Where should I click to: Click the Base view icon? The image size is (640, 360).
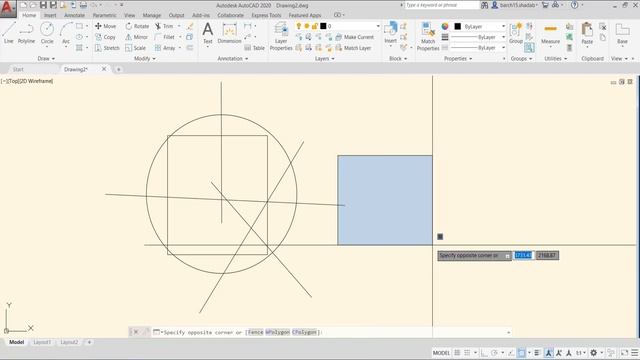click(622, 33)
